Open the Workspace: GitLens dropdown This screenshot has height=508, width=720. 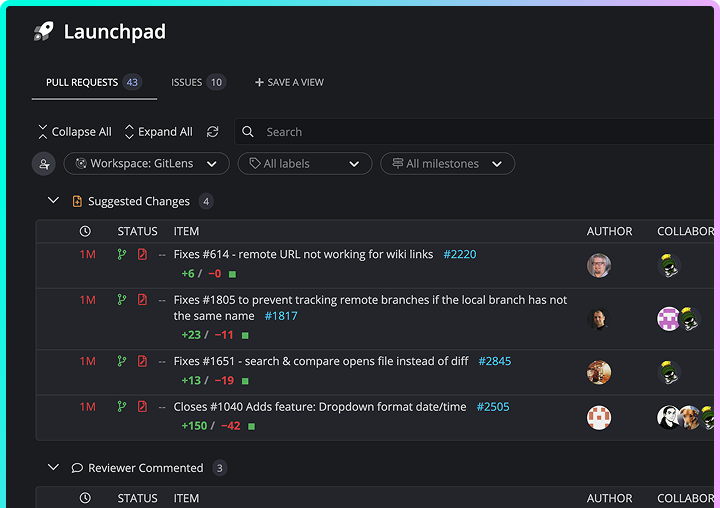pyautogui.click(x=146, y=164)
